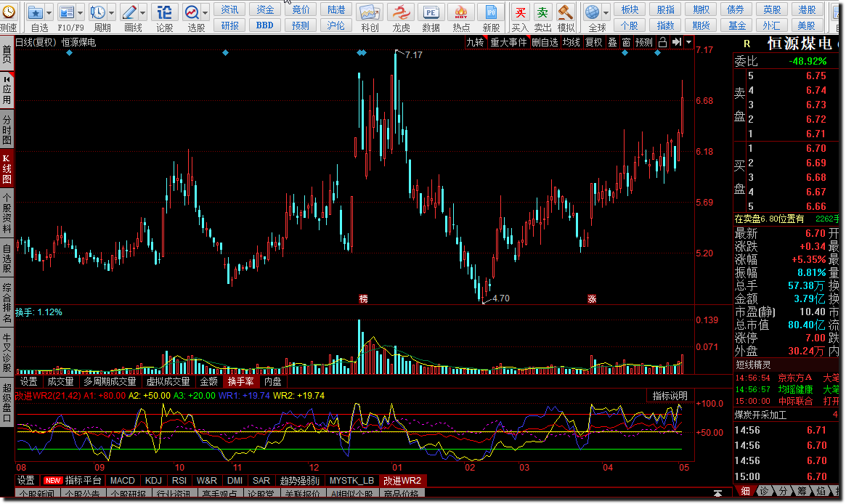The height and width of the screenshot is (504, 846).
Task: Switch to the 内盘 tab
Action: (273, 381)
